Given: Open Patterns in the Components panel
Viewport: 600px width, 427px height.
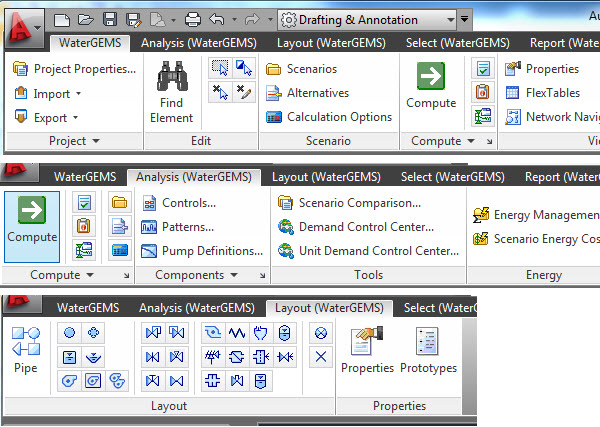Looking at the screenshot, I should [x=178, y=227].
